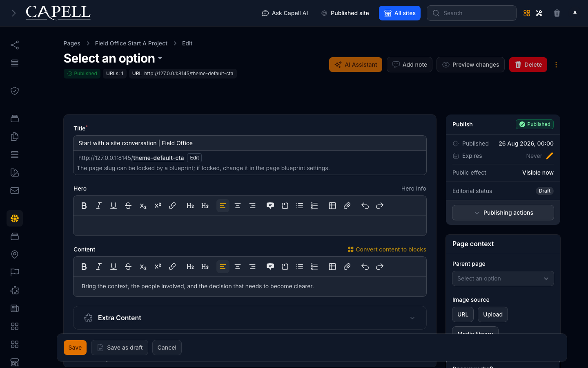This screenshot has height=368, width=588.
Task: Expand the left sidebar with the chevron
Action: (13, 13)
